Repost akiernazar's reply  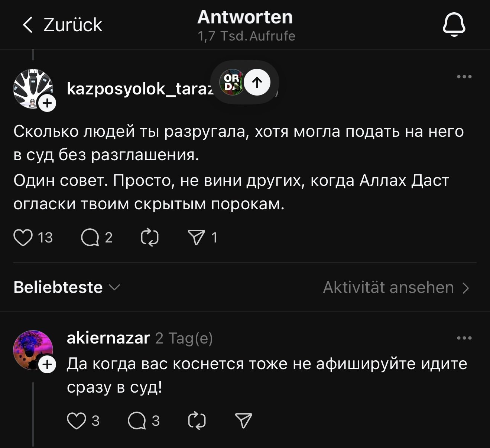click(x=197, y=420)
